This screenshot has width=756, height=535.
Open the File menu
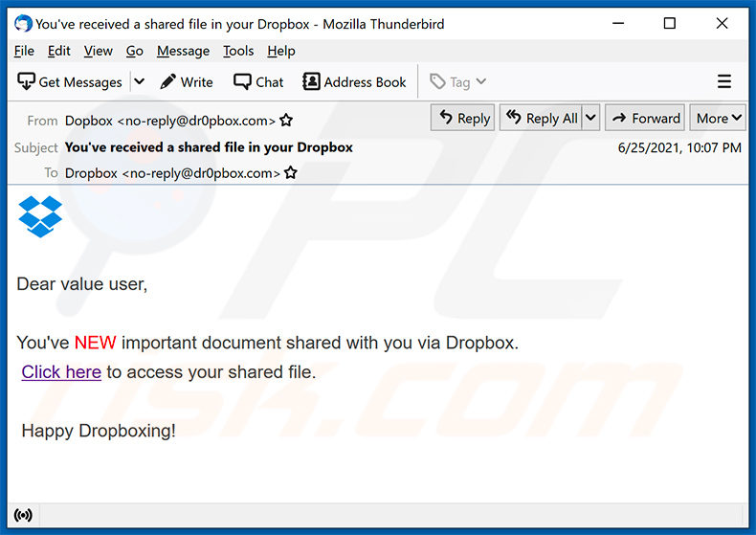[24, 51]
